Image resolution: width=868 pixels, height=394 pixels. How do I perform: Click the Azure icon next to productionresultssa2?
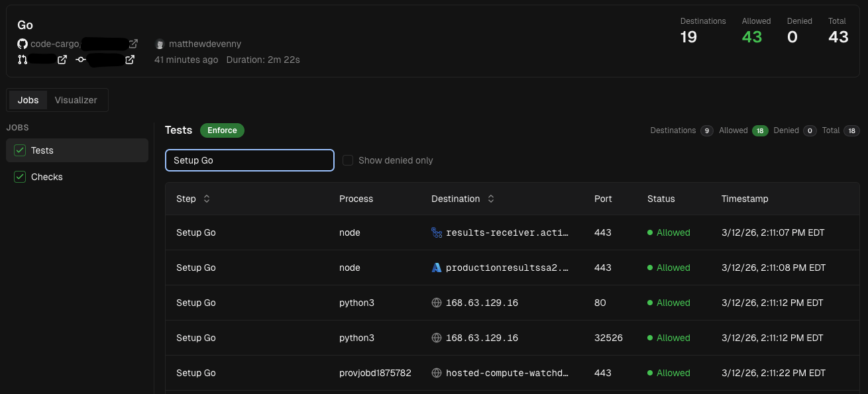click(437, 268)
